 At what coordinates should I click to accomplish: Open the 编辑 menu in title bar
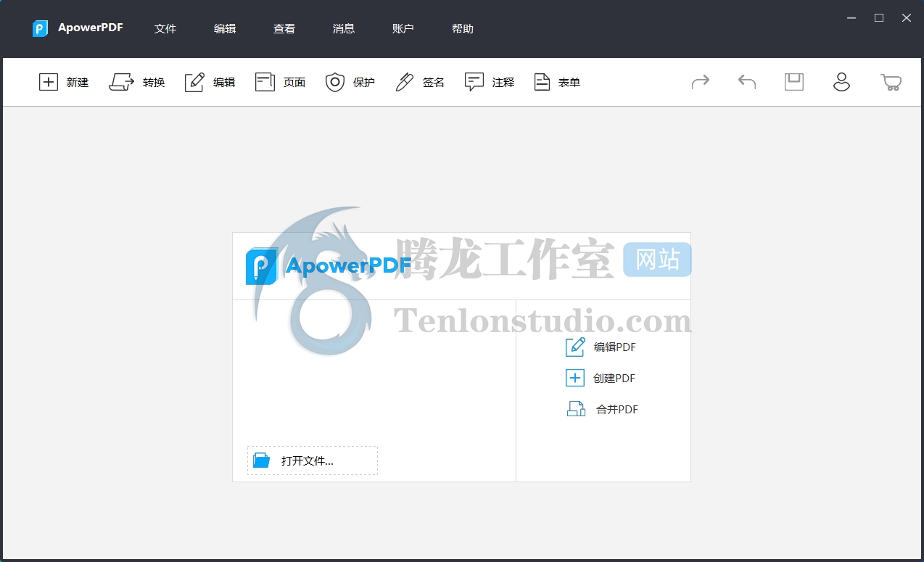click(225, 29)
